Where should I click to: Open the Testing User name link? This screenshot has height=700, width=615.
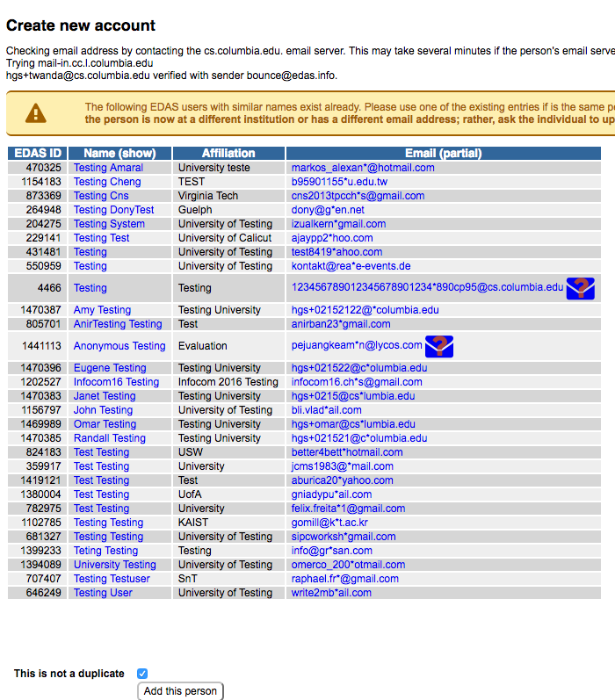103,593
